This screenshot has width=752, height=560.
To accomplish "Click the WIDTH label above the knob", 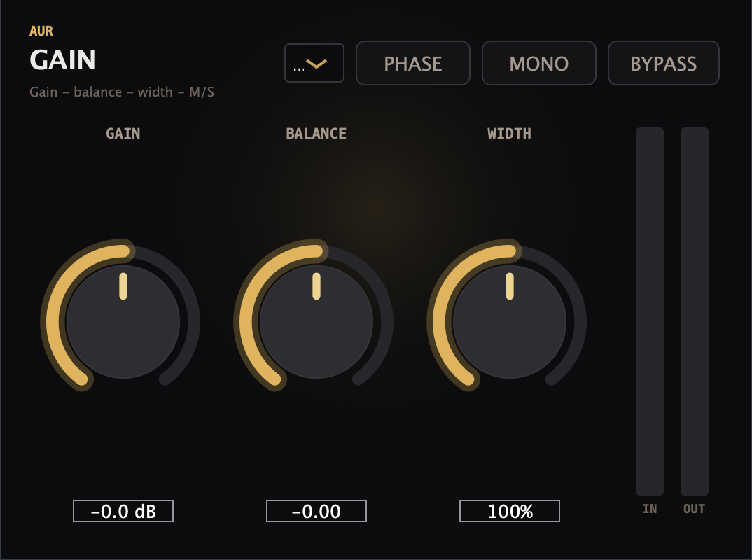I will (x=509, y=133).
